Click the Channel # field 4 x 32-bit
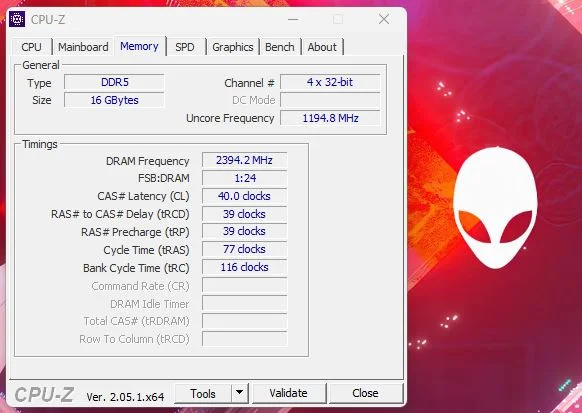The height and width of the screenshot is (413, 582). (x=330, y=82)
